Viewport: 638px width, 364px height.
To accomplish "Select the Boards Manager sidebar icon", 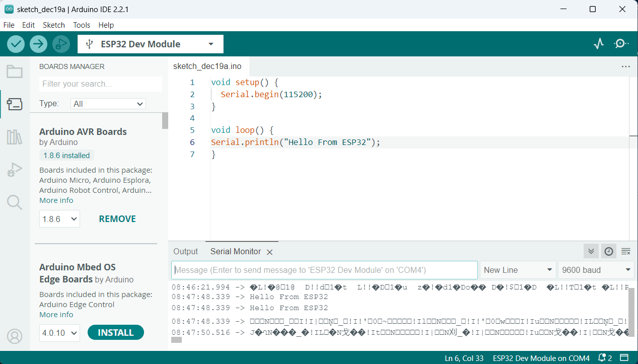I will (15, 104).
